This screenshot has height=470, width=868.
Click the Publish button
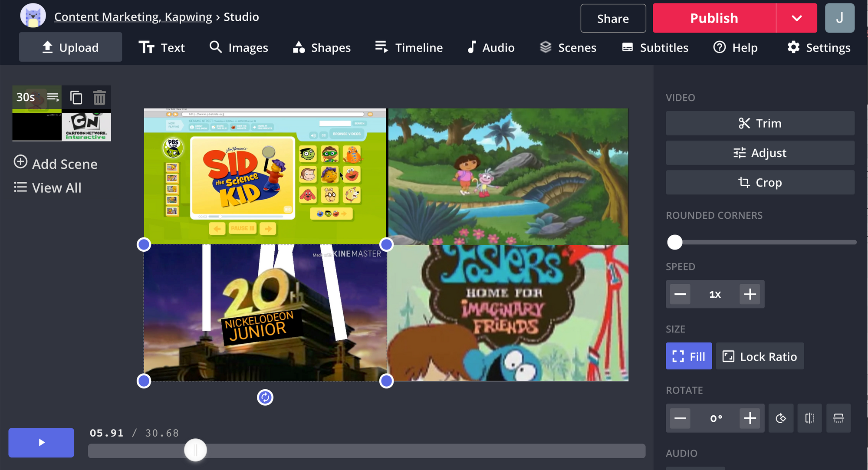click(714, 17)
